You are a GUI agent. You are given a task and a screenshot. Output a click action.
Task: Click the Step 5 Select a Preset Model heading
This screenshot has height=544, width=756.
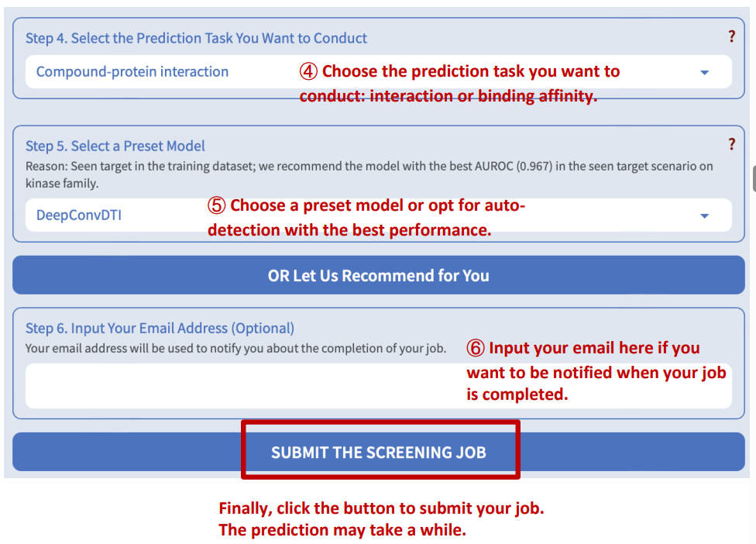pos(115,146)
